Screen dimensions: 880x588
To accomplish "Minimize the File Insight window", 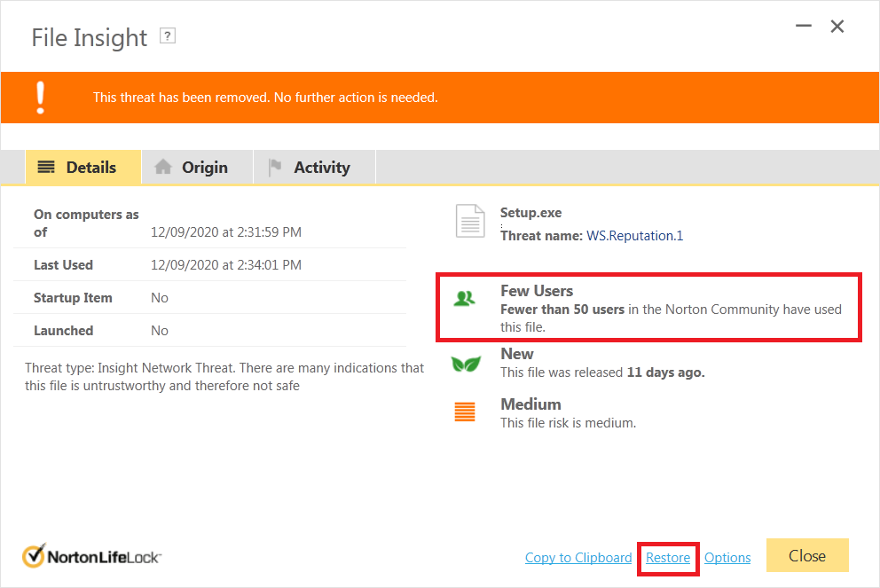I will (804, 26).
